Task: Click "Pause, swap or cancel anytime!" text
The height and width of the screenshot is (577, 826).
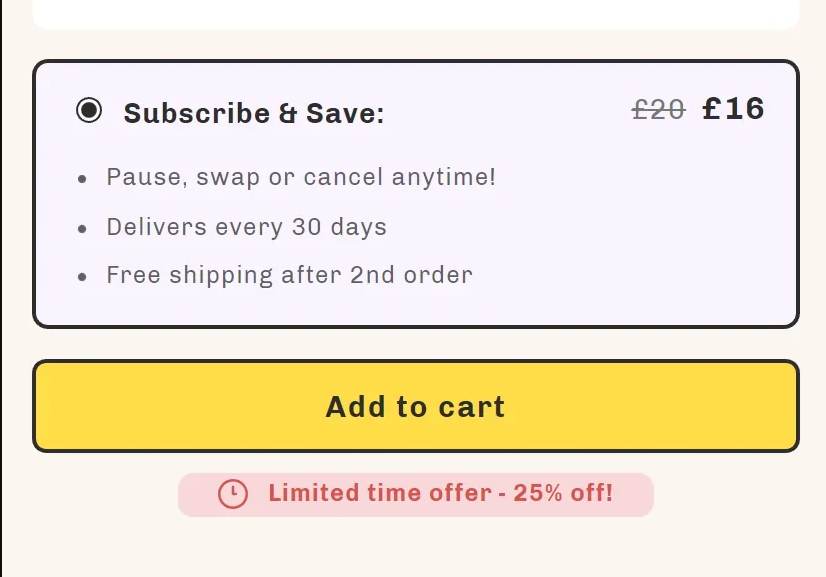Action: [301, 177]
